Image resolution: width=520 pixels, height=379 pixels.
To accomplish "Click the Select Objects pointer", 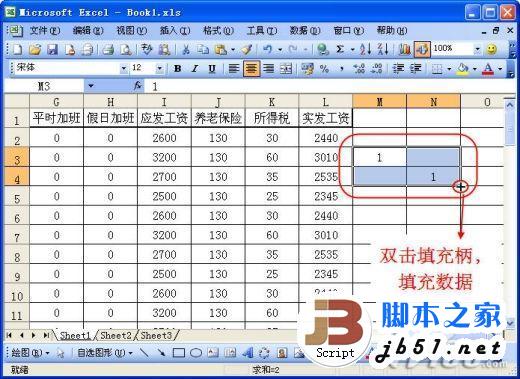I will point(60,353).
